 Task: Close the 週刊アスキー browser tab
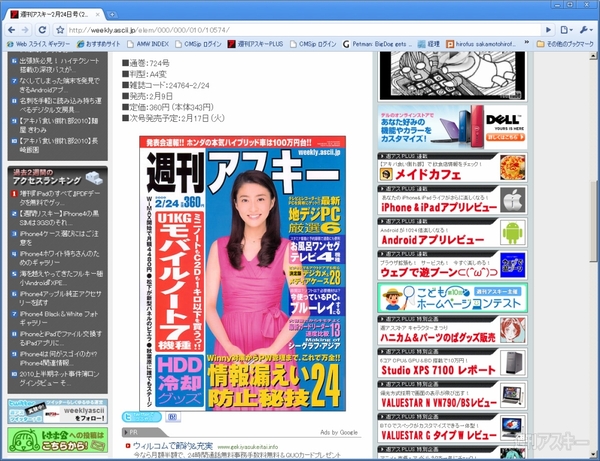98,15
